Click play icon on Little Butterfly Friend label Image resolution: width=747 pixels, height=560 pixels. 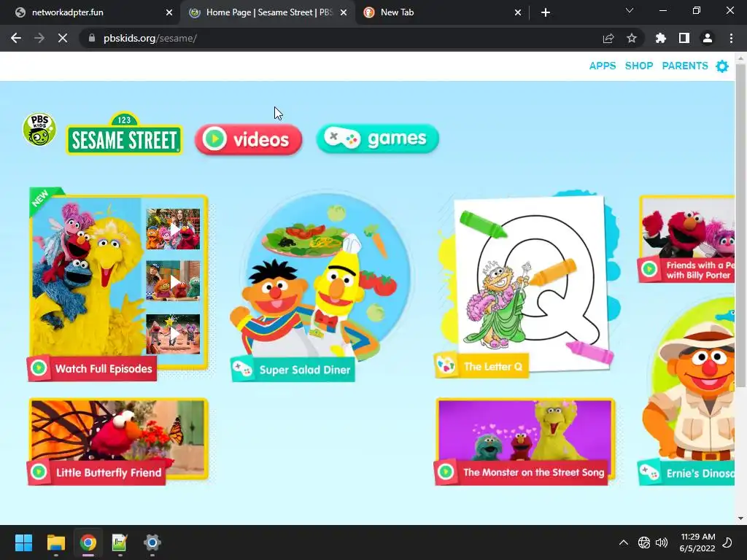coord(39,472)
